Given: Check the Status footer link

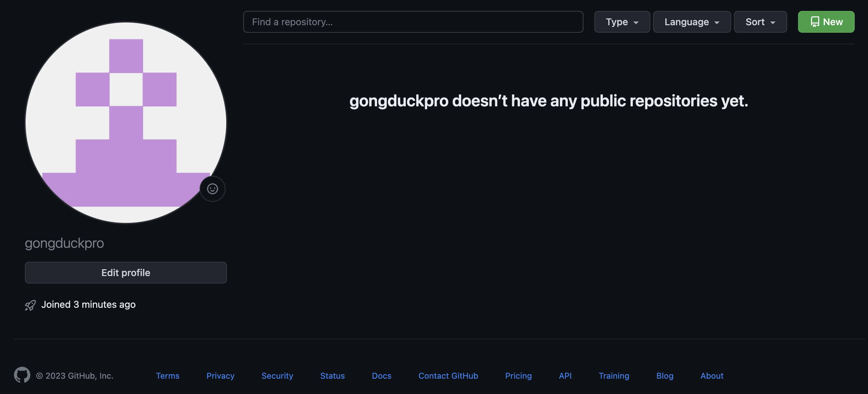Looking at the screenshot, I should point(332,376).
